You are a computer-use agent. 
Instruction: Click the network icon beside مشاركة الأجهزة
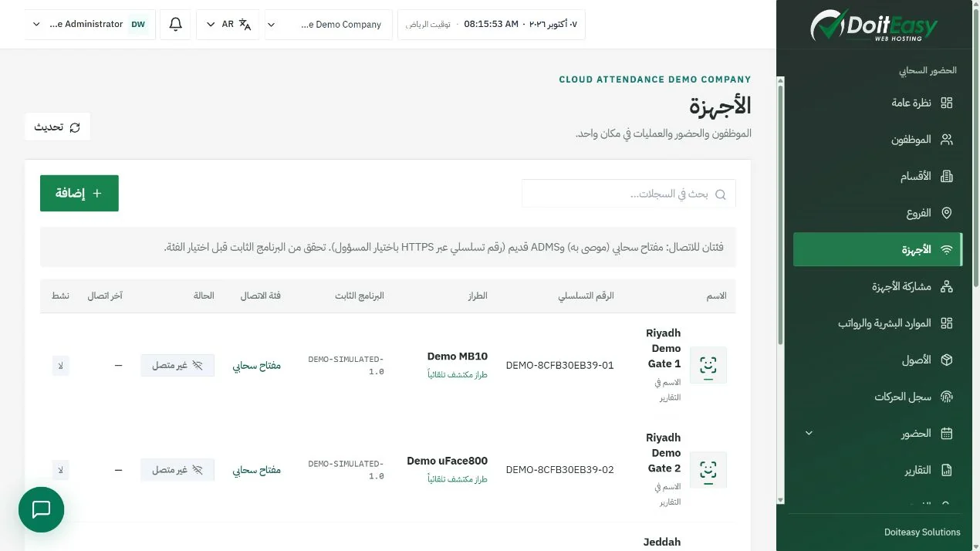coord(947,286)
